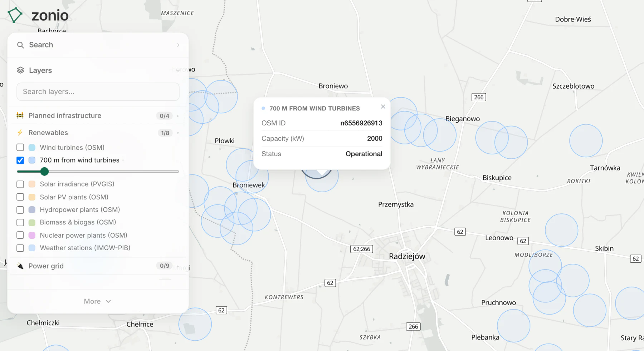The image size is (644, 351).
Task: Click the Search magnifier icon
Action: coord(20,45)
